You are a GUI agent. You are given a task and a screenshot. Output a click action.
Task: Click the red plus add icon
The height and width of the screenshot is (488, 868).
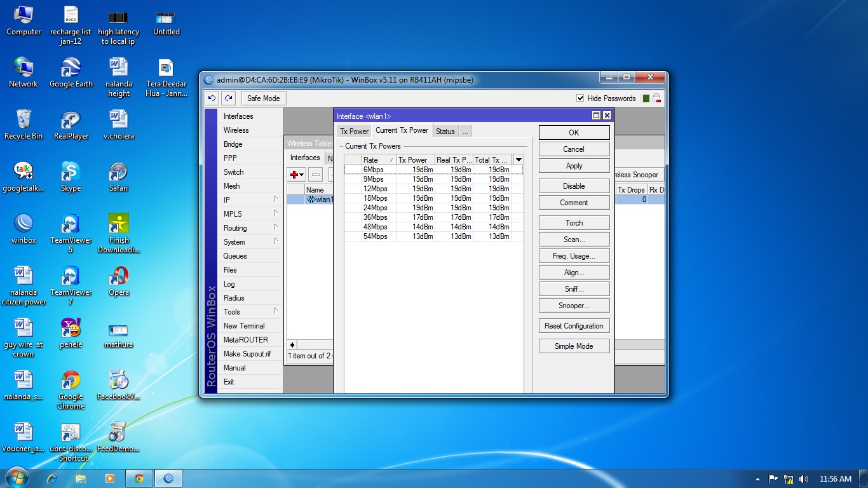[297, 175]
